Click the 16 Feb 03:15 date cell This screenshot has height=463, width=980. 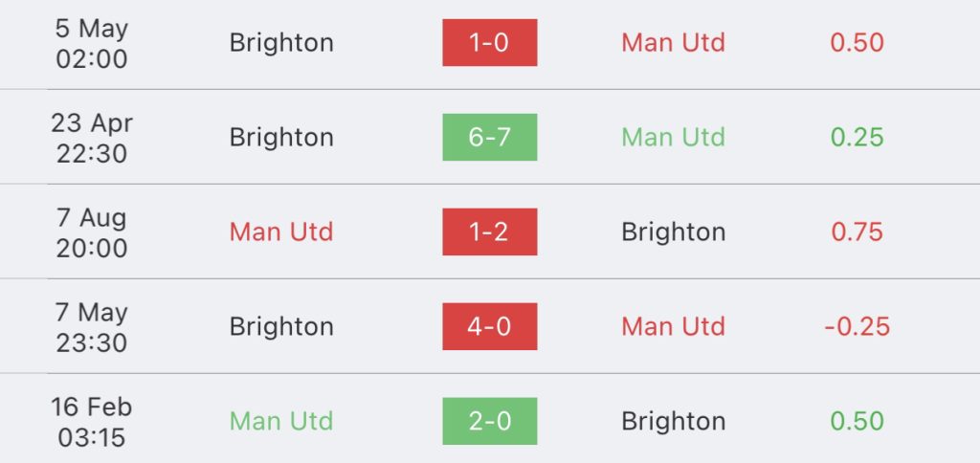coord(92,422)
